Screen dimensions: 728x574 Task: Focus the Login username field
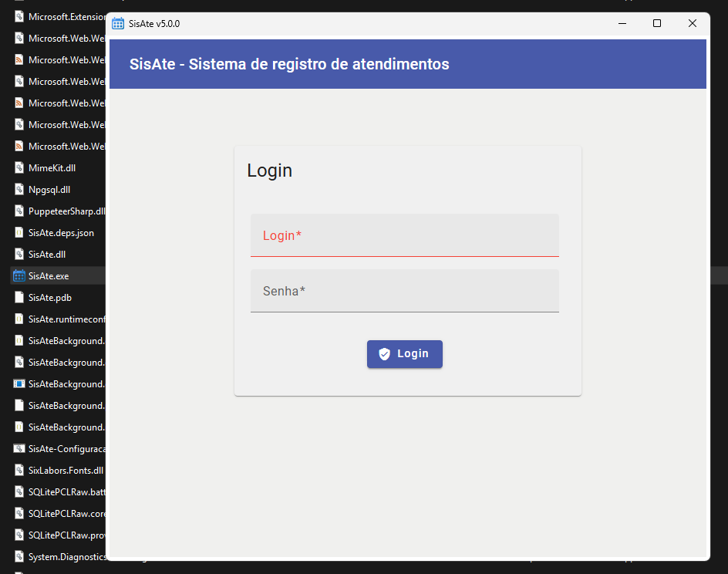tap(404, 235)
